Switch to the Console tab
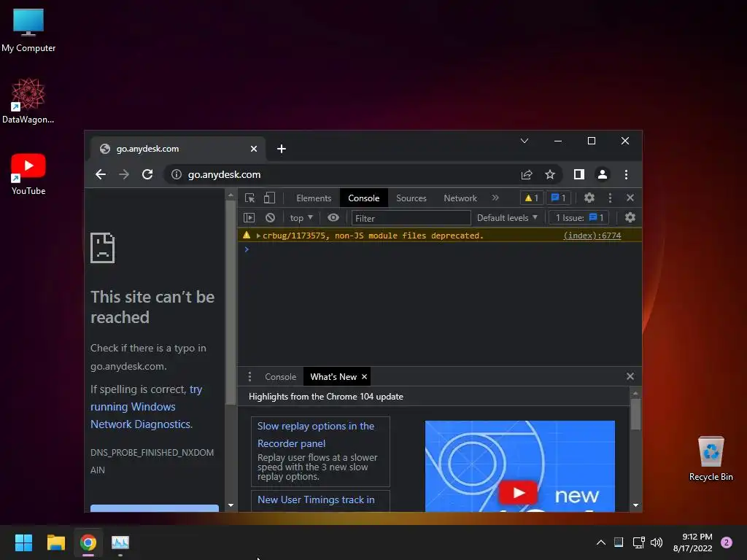747x560 pixels. 363,198
